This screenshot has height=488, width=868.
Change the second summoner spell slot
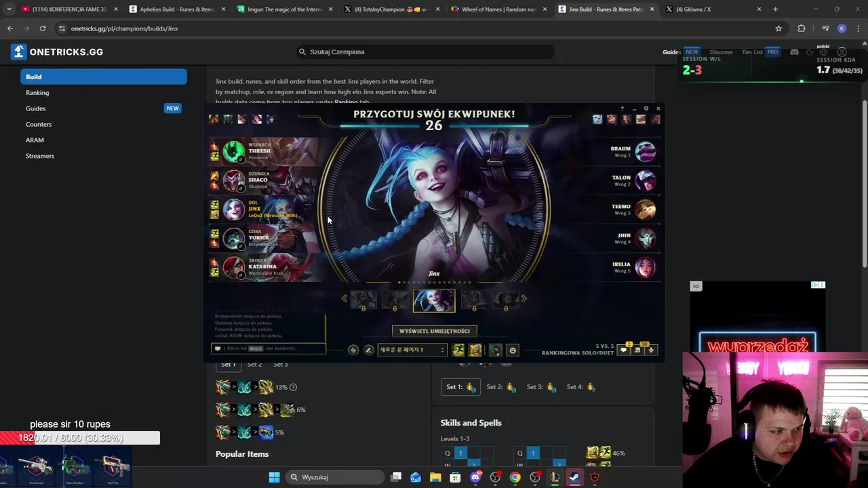[475, 350]
